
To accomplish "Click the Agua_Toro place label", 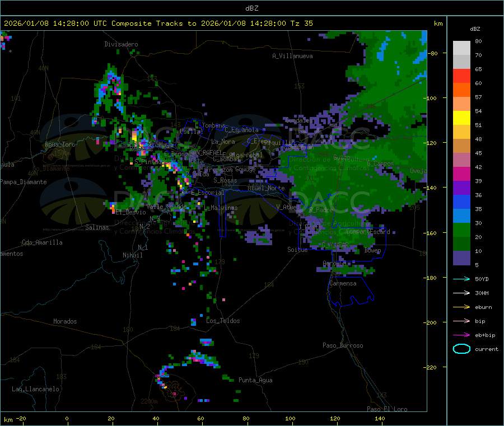I will pos(60,144).
